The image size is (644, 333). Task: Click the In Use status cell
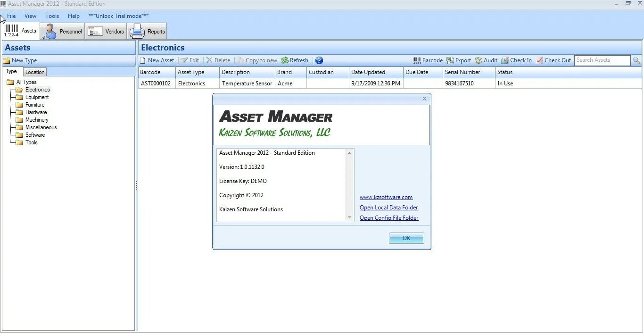pyautogui.click(x=569, y=83)
